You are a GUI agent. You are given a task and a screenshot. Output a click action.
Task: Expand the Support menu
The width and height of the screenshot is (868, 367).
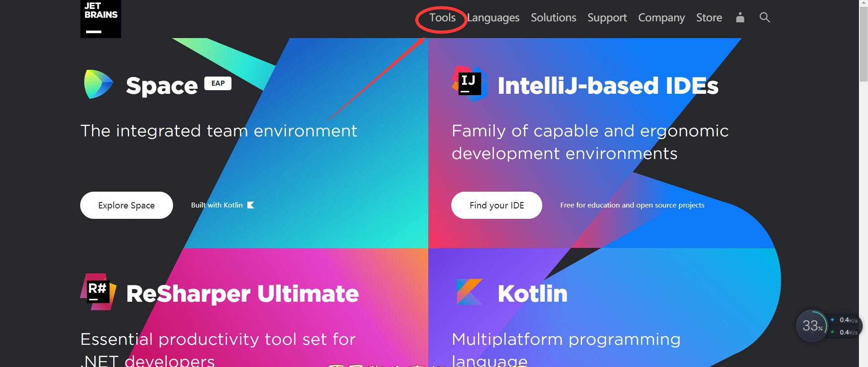click(x=607, y=18)
